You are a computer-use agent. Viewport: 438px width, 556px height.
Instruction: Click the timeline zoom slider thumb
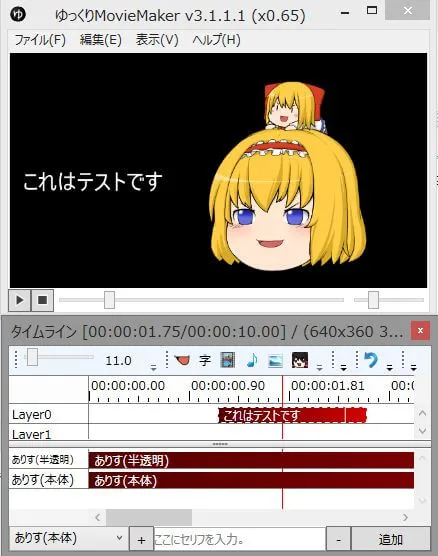[33, 357]
